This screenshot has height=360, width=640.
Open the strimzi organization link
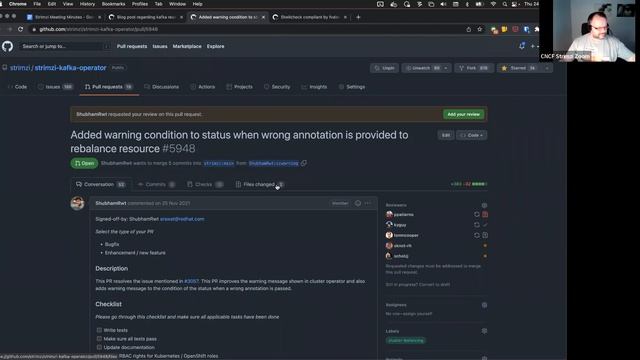click(20, 68)
